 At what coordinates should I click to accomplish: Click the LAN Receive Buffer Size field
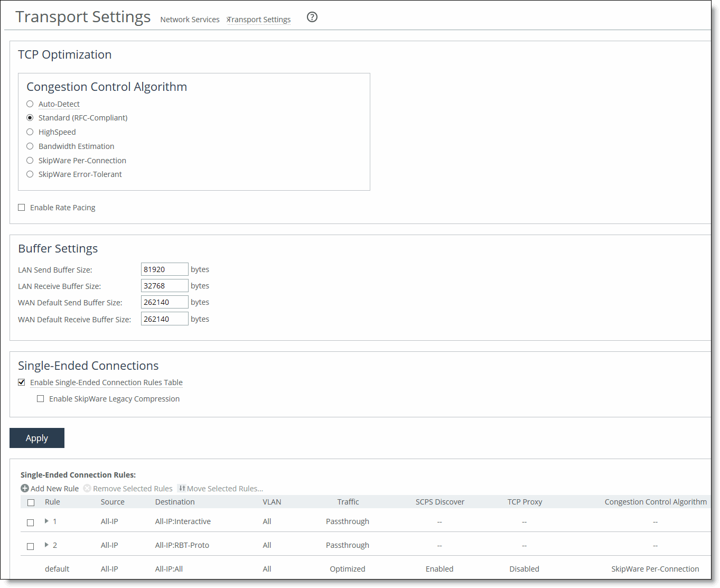[x=165, y=286]
